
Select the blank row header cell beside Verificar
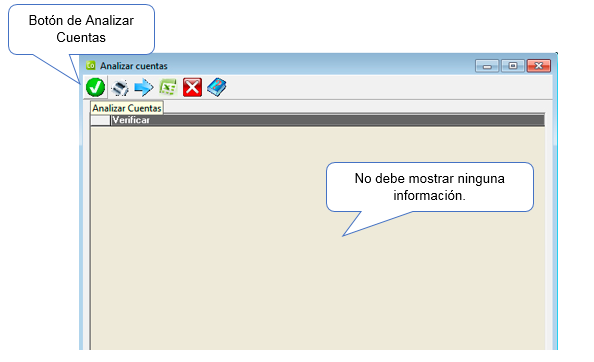(x=100, y=120)
